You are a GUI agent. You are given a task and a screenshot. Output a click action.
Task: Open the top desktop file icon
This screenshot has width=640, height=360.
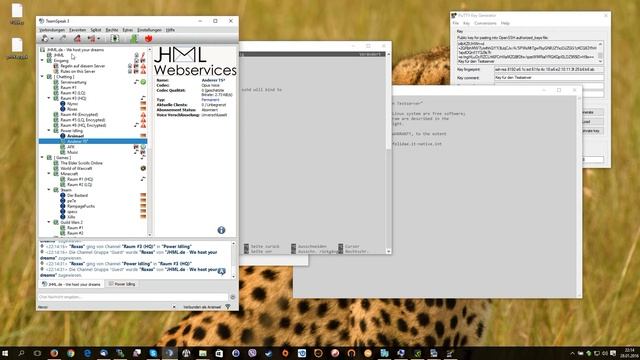tap(17, 13)
